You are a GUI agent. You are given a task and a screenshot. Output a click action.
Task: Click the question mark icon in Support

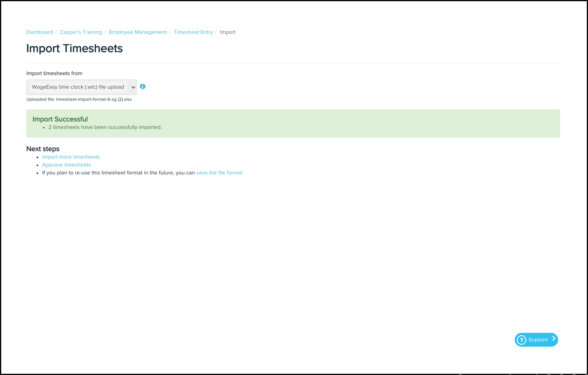click(x=521, y=340)
